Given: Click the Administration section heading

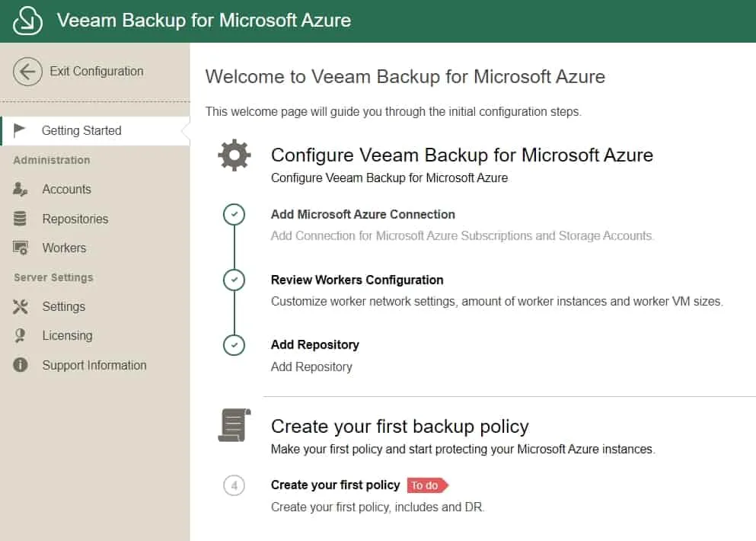Looking at the screenshot, I should coord(52,160).
